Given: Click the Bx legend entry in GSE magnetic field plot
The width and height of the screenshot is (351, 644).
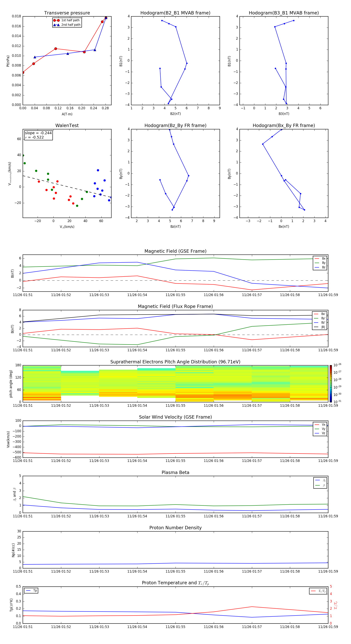Looking at the screenshot, I should 320,259.
